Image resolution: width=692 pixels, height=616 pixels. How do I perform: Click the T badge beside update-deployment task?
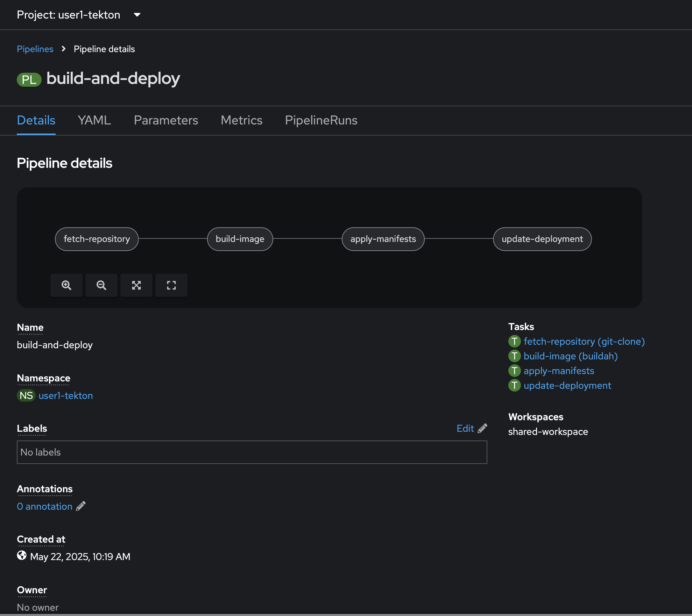coord(514,385)
